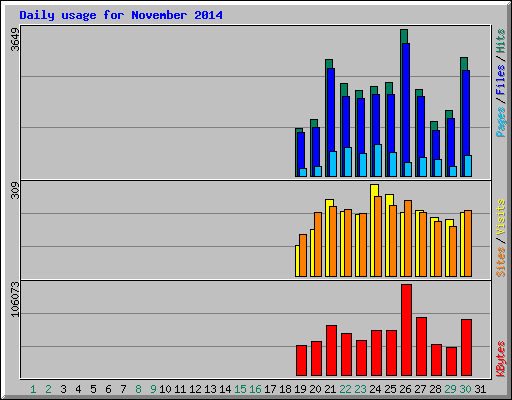The width and height of the screenshot is (512, 400).
Task: Click day 31 on the x-axis
Action: 480,389
